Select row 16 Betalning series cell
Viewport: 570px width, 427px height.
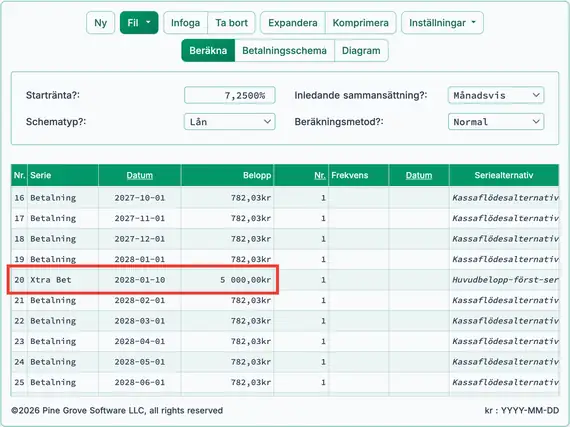[63, 198]
